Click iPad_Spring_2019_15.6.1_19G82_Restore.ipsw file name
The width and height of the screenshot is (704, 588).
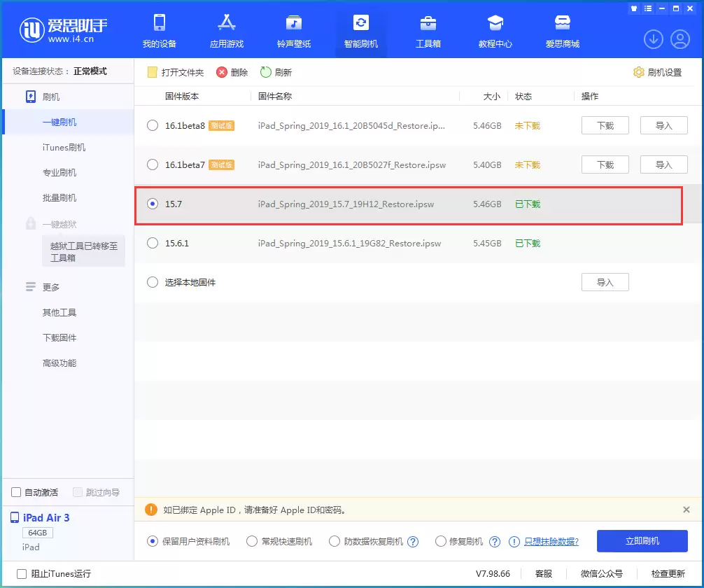tap(349, 243)
